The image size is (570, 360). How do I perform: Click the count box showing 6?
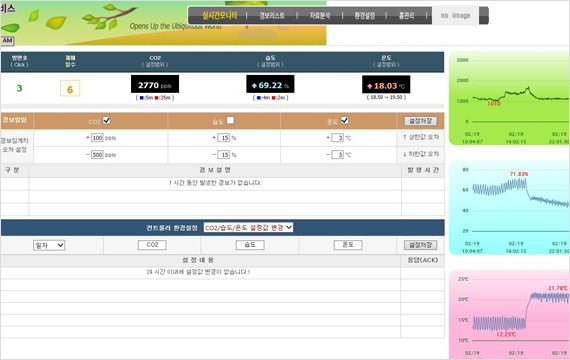pyautogui.click(x=70, y=89)
